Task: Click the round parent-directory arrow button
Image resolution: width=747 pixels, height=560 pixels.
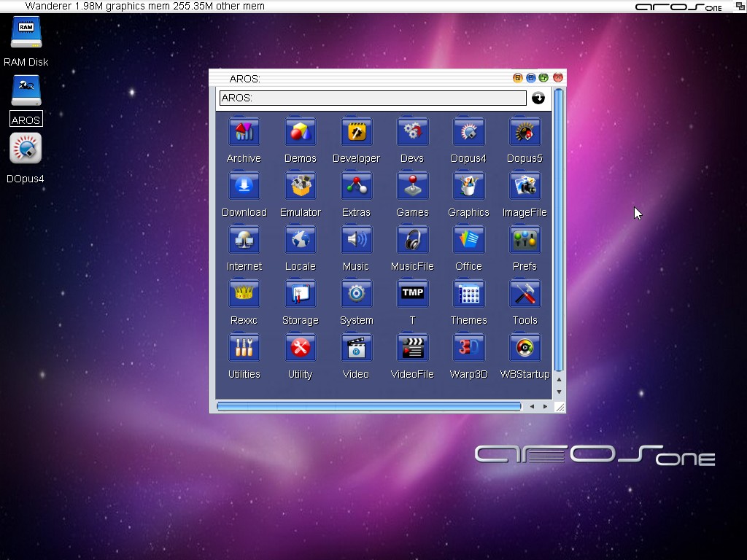Action: click(x=538, y=98)
